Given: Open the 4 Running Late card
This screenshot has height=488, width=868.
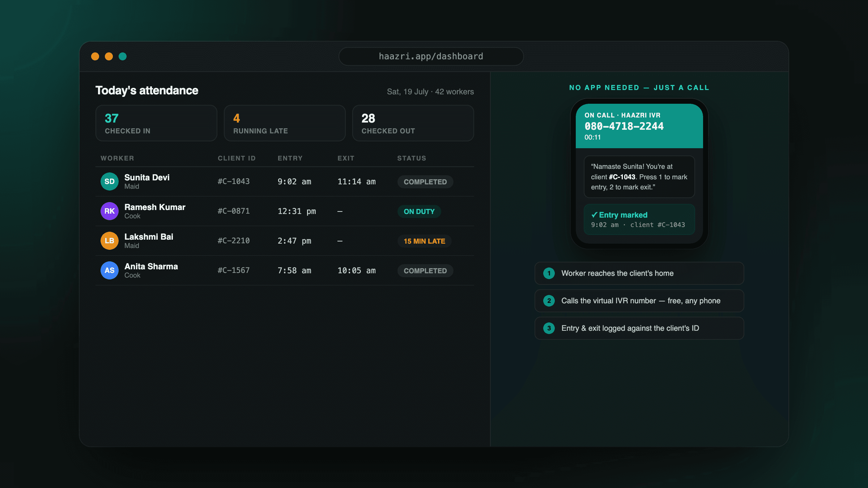Looking at the screenshot, I should 285,123.
